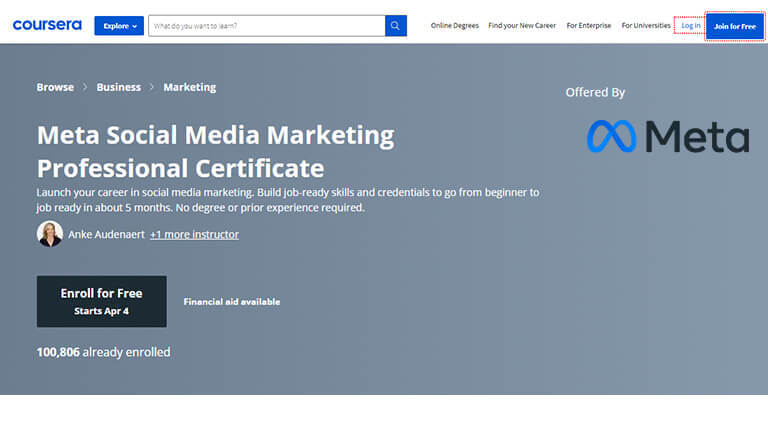Image resolution: width=768 pixels, height=442 pixels.
Task: Expand the Explore dropdown menu
Action: coord(119,26)
